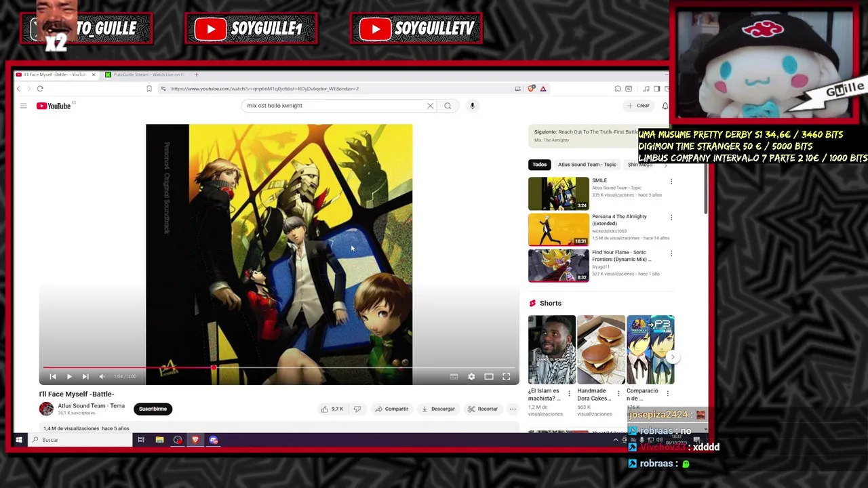Click the Recortar clip button

point(483,409)
